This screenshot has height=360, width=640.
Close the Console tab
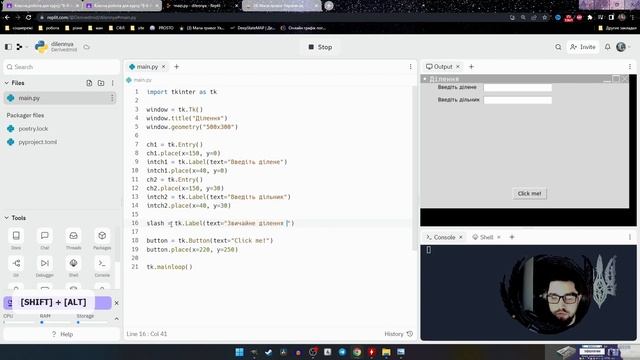(x=460, y=237)
